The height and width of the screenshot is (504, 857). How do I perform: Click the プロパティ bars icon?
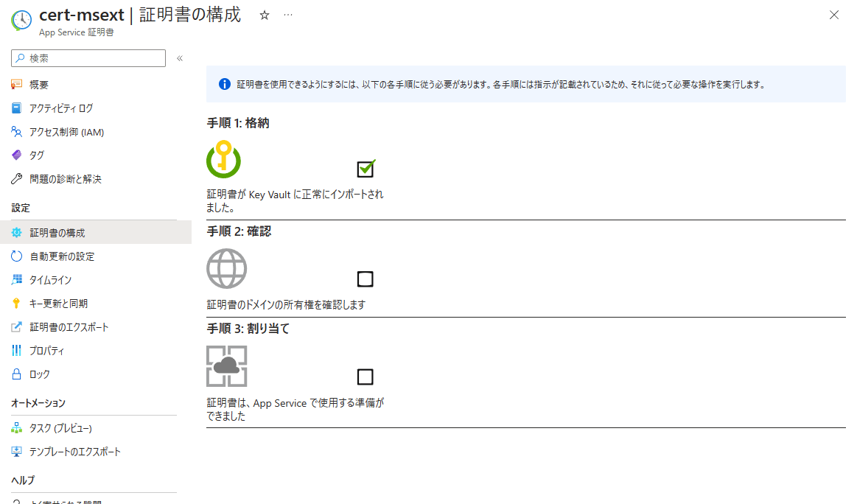tap(16, 351)
